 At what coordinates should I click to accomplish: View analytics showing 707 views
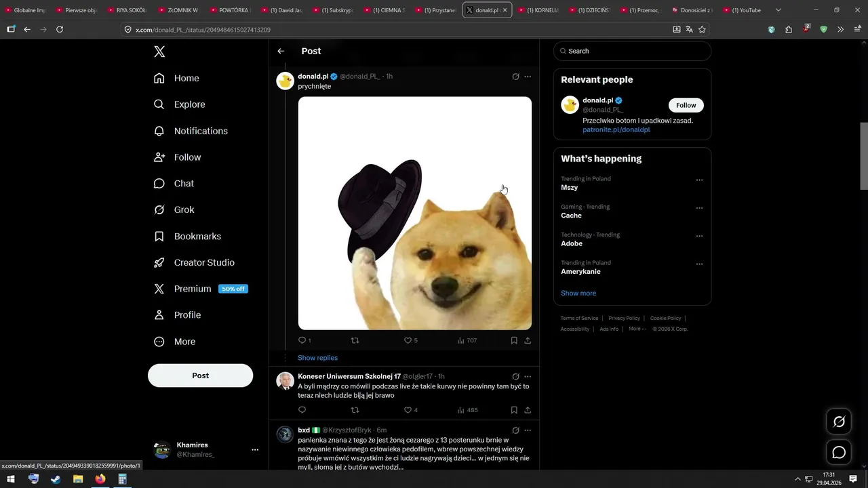click(467, 340)
